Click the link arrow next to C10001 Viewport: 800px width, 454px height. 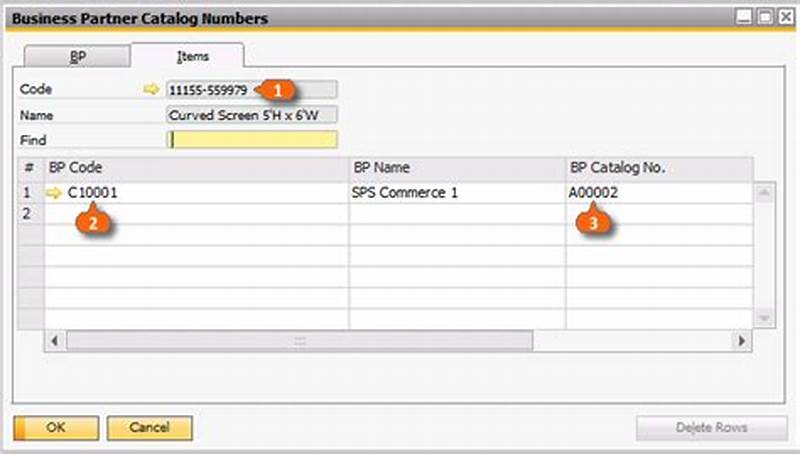tap(54, 193)
